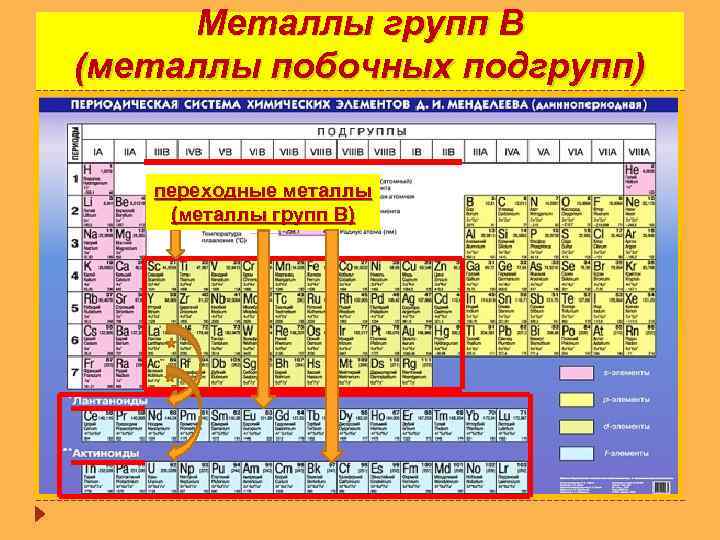
Task: Click the carbon 'C' element cell
Action: click(x=512, y=211)
